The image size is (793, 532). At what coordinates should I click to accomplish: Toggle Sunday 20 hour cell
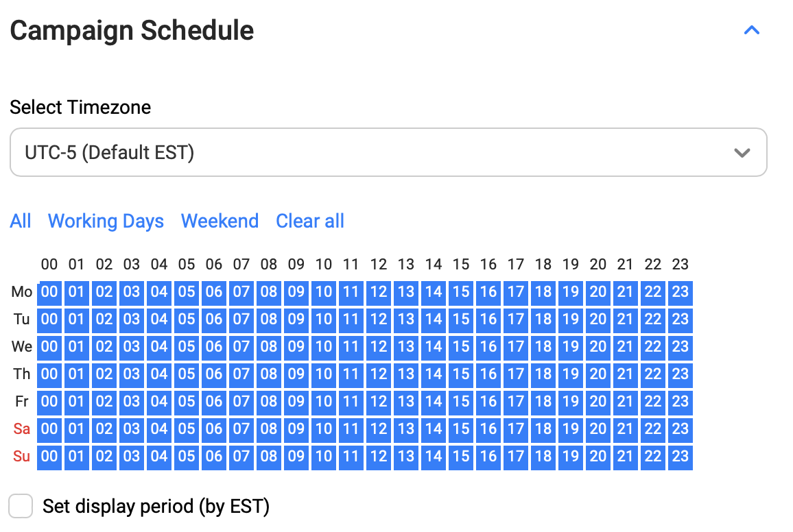pyautogui.click(x=597, y=457)
